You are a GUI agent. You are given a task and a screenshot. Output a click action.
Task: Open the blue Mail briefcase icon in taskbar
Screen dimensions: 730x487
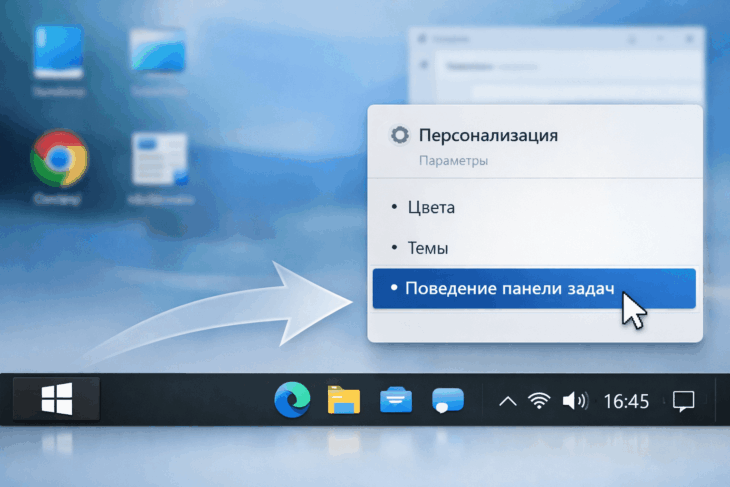click(396, 400)
